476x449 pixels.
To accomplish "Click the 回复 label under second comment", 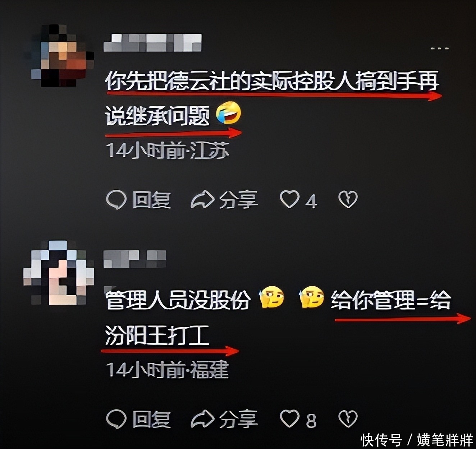I will click(x=151, y=419).
